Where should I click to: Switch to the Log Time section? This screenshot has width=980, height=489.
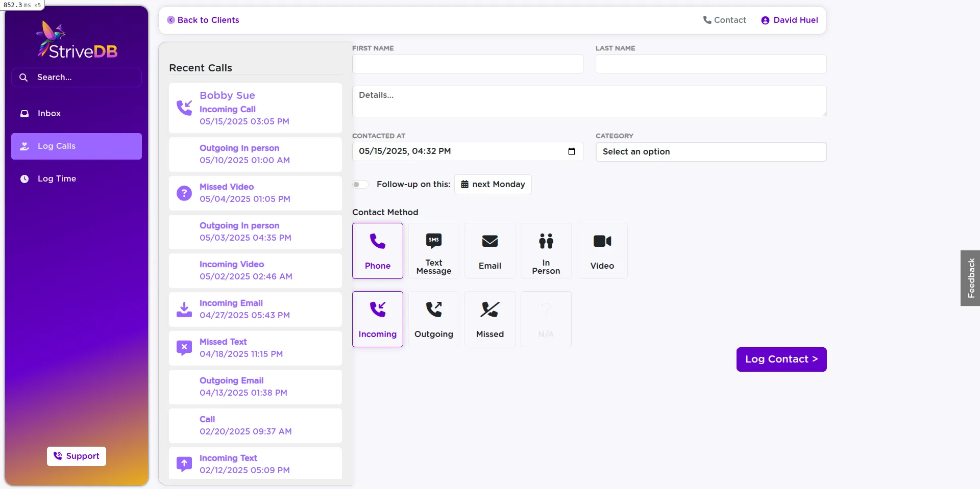click(76, 178)
